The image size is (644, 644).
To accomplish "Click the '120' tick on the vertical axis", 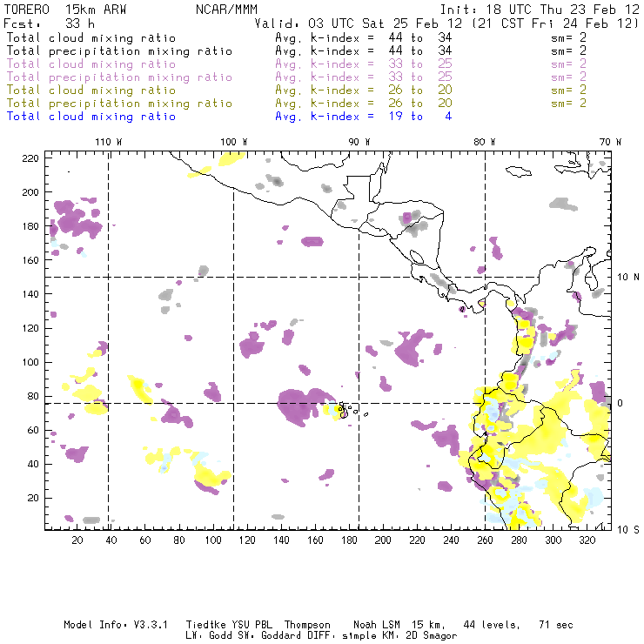I will [x=30, y=328].
